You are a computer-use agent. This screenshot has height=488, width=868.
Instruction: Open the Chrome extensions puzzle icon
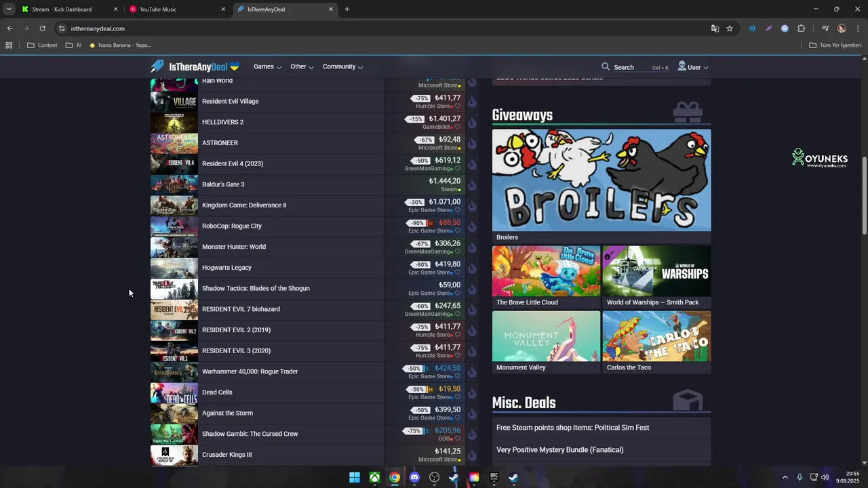[x=801, y=28]
